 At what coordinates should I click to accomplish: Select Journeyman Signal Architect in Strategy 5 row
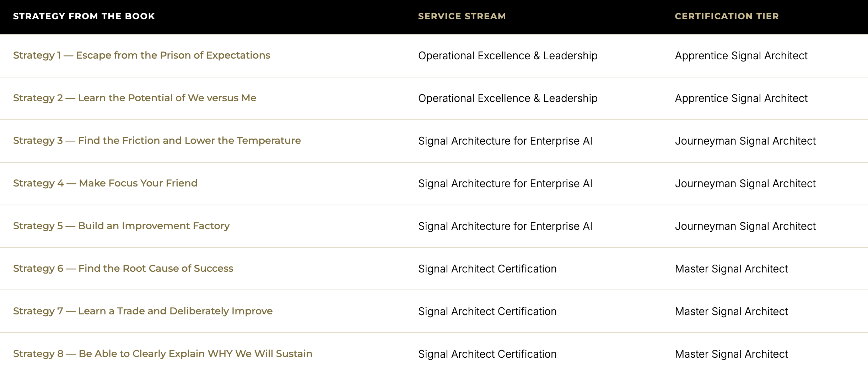745,226
